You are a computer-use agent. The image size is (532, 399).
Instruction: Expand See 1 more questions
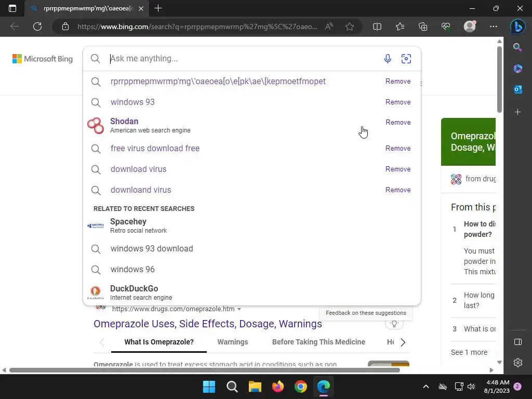469,353
